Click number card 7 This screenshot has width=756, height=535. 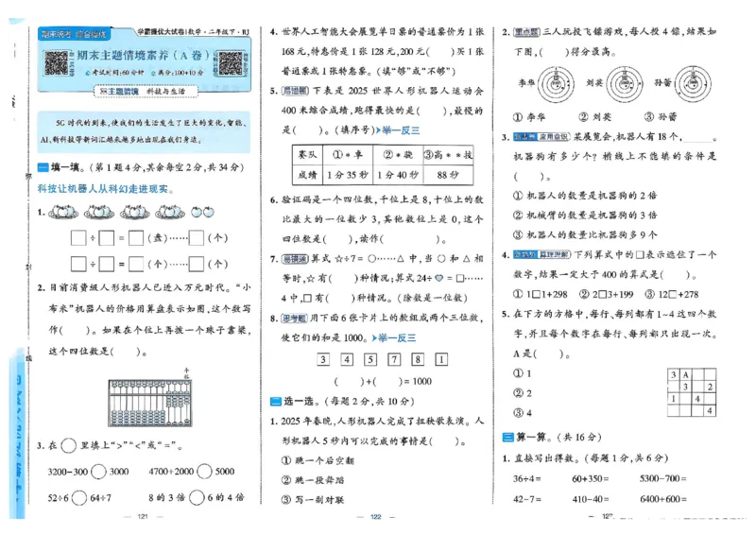394,359
